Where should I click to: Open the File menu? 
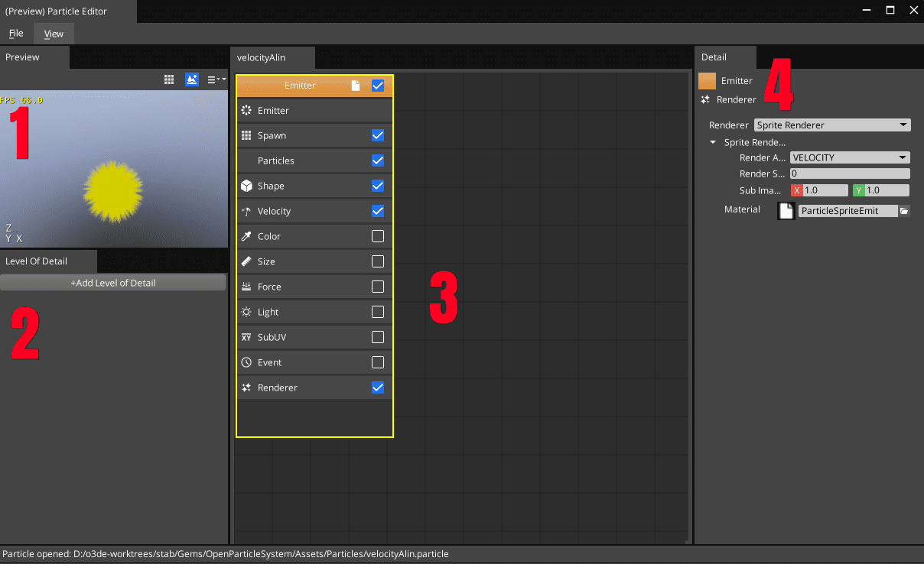[16, 34]
